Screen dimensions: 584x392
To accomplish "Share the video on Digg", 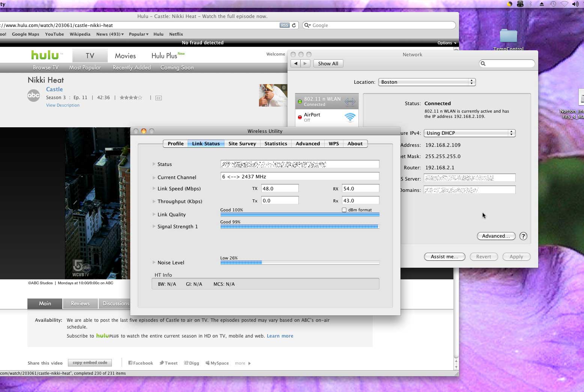I will 191,363.
